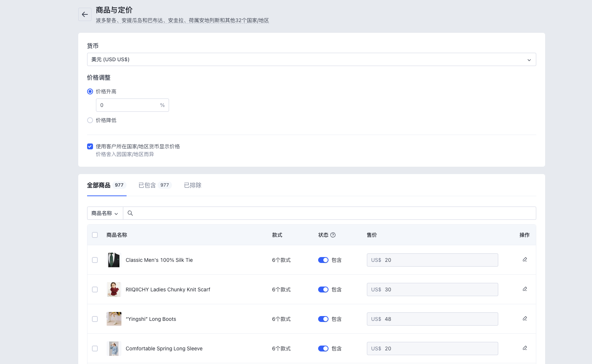Click the status help question mark icon
This screenshot has width=592, height=364.
point(333,235)
